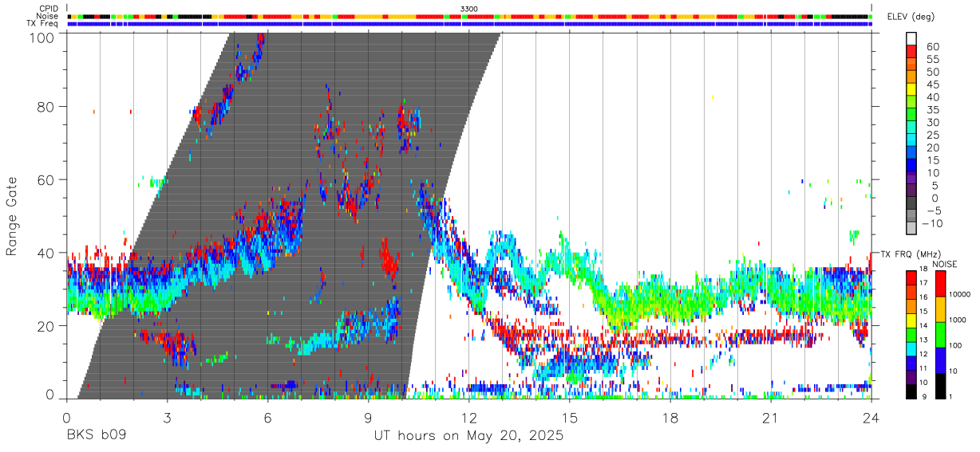The image size is (980, 452).
Task: Click the '25' label on the ELEV color bar
Action: (x=932, y=136)
